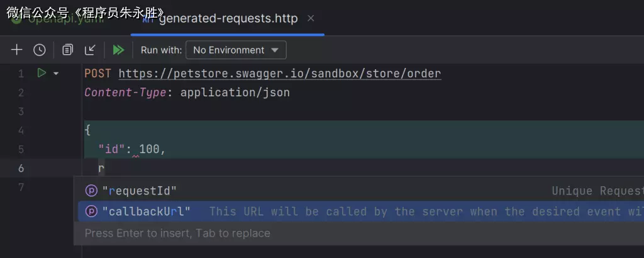Click line number 6 in the gutter
Screen dimensions: 644x258
(x=21, y=168)
